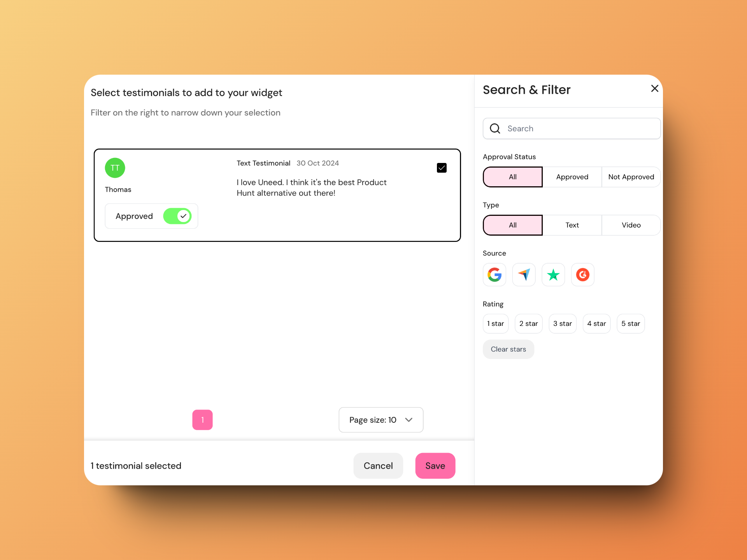Screen dimensions: 747x560
Task: Select the Approved approval status
Action: [x=571, y=177]
